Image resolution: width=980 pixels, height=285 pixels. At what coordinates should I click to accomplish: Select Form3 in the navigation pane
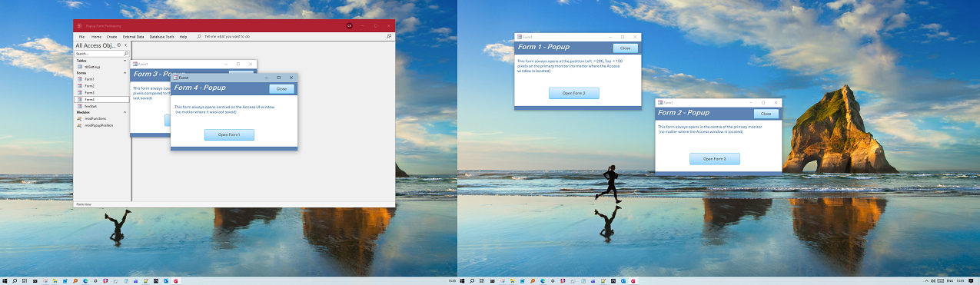pos(89,93)
